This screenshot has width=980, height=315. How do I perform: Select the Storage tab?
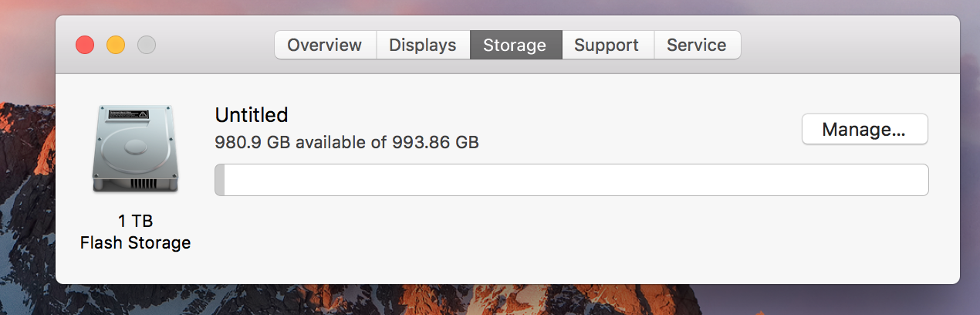click(515, 45)
